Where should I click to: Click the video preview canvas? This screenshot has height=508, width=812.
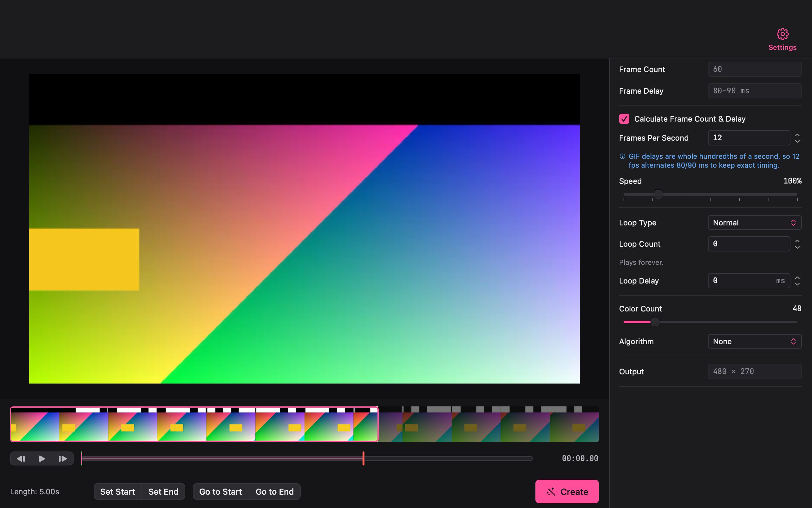point(304,229)
